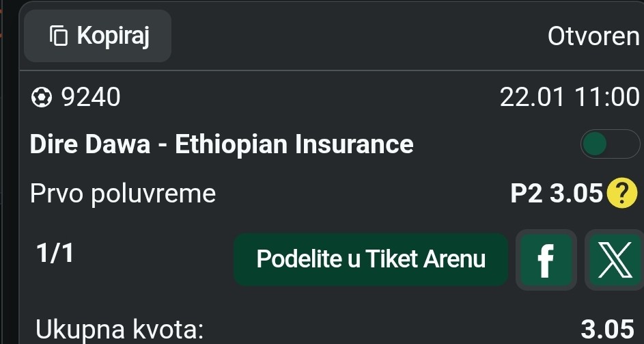The width and height of the screenshot is (644, 344).
Task: Click the Otvoren ticket status
Action: coord(593,36)
